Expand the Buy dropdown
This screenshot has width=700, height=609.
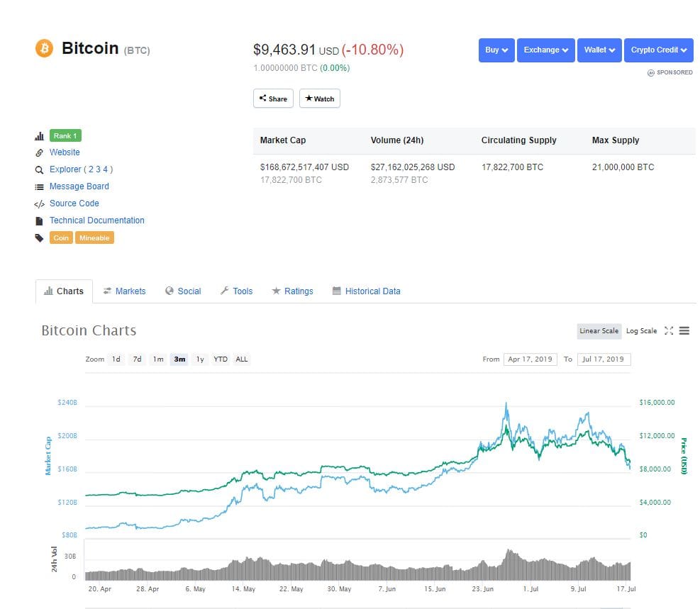pos(496,50)
